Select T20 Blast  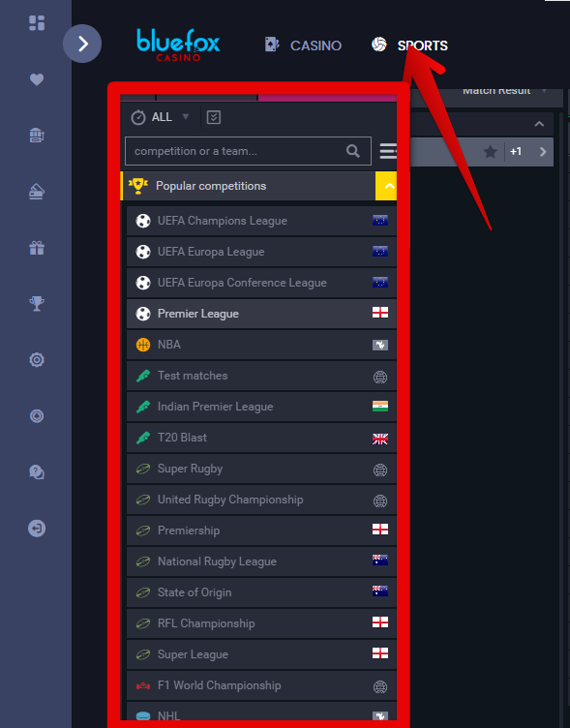pos(261,438)
